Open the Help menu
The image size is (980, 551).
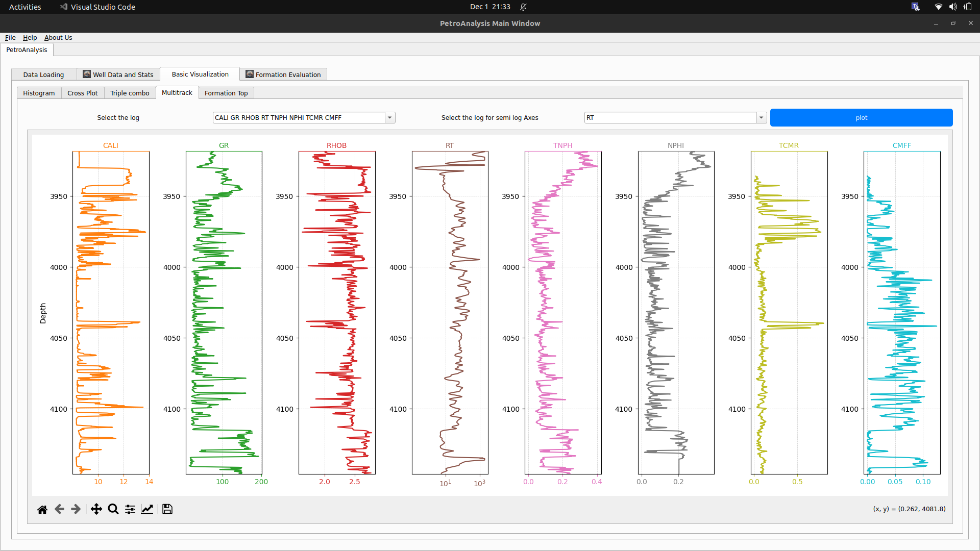pos(30,37)
